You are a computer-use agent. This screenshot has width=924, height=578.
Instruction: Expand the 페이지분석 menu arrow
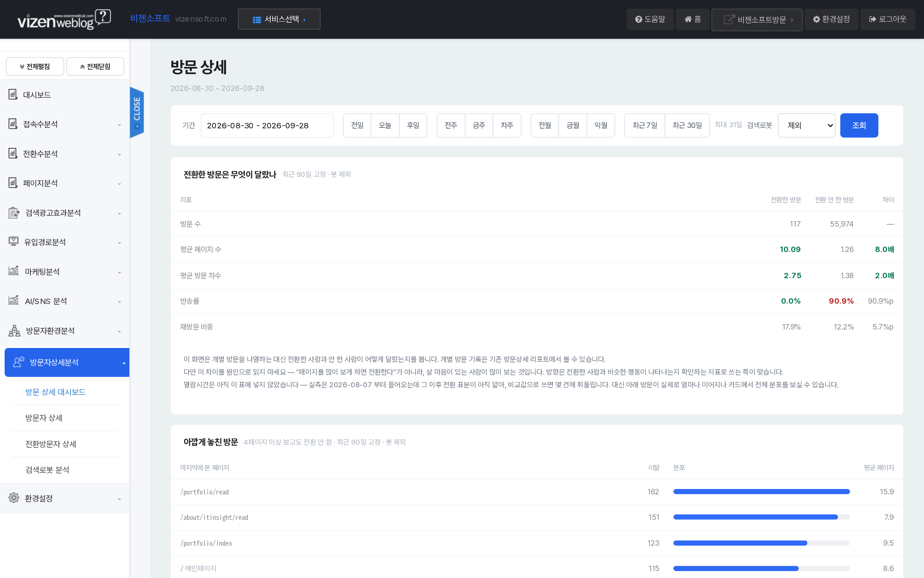tap(119, 184)
